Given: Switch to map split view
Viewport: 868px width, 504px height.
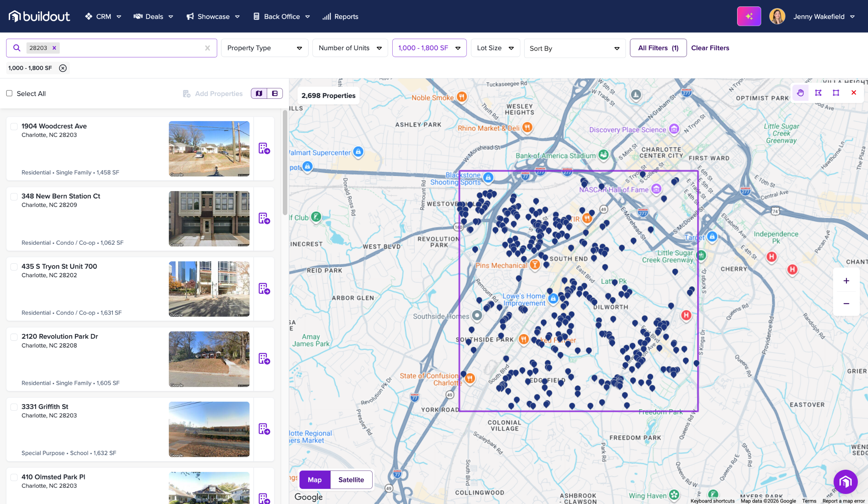Looking at the screenshot, I should (x=259, y=93).
